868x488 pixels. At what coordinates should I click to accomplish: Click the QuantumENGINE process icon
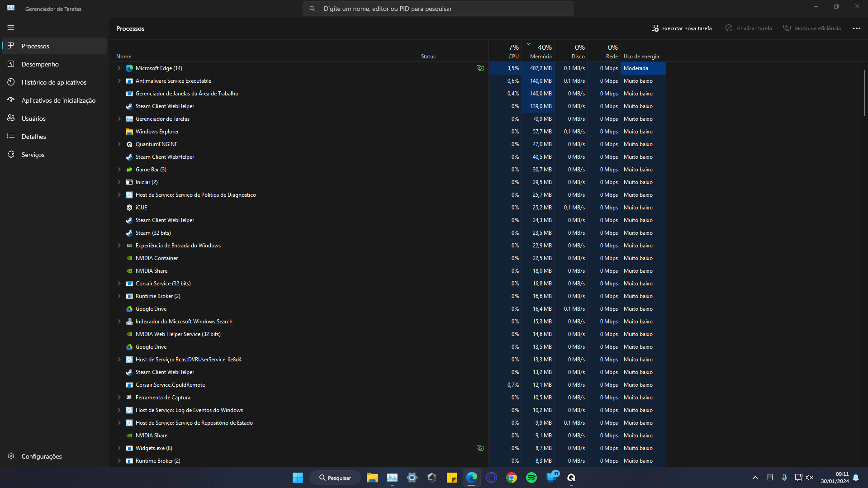(x=129, y=144)
